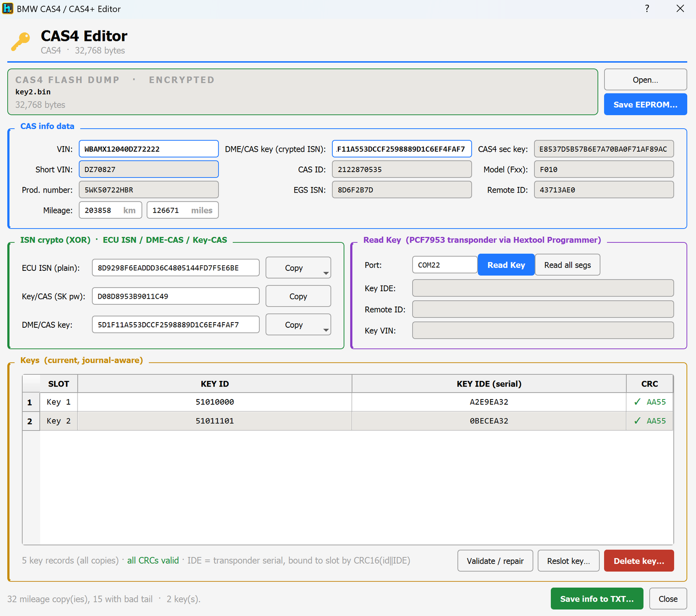
Task: Click Read all segs button
Action: click(567, 265)
